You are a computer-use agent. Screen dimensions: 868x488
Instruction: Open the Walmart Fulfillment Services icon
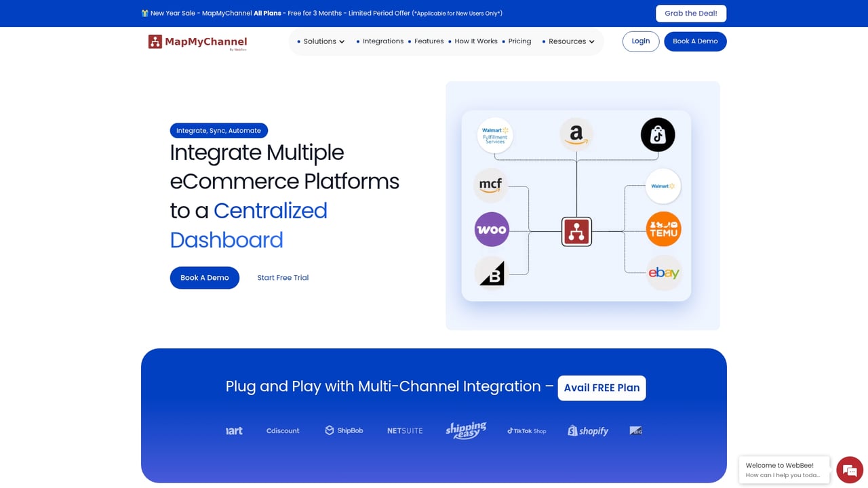[494, 135]
